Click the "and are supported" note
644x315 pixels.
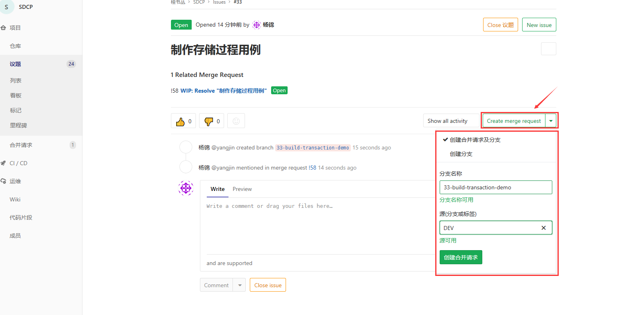click(229, 263)
